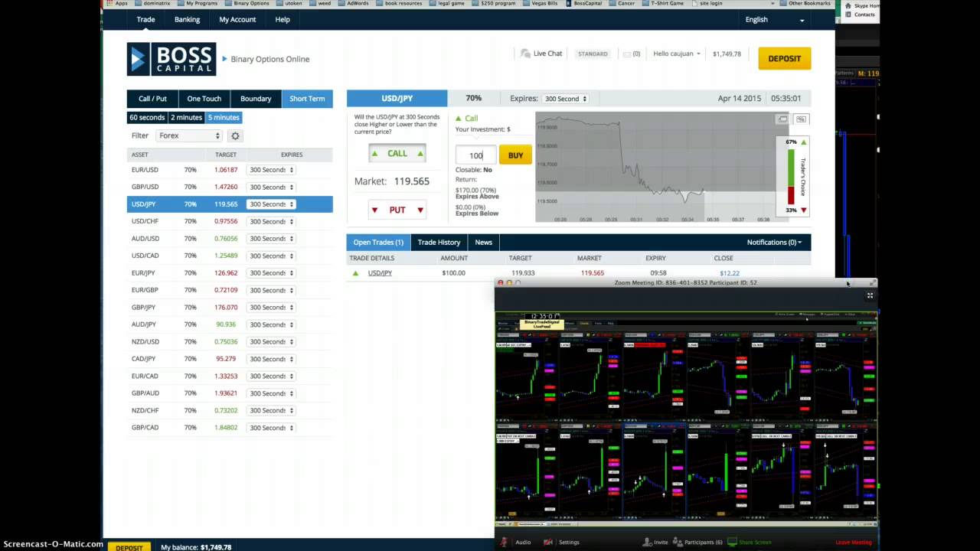Click the STANDARD account badge
980x551 pixels.
pyautogui.click(x=593, y=54)
